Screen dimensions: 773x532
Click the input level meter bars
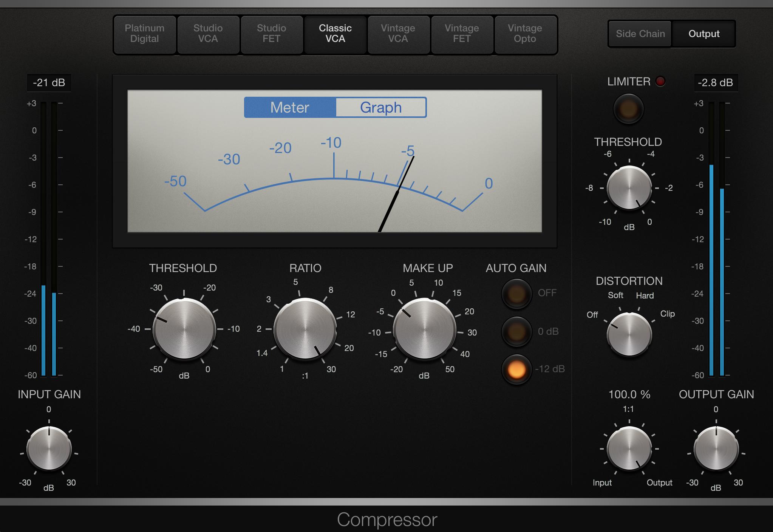tap(49, 239)
